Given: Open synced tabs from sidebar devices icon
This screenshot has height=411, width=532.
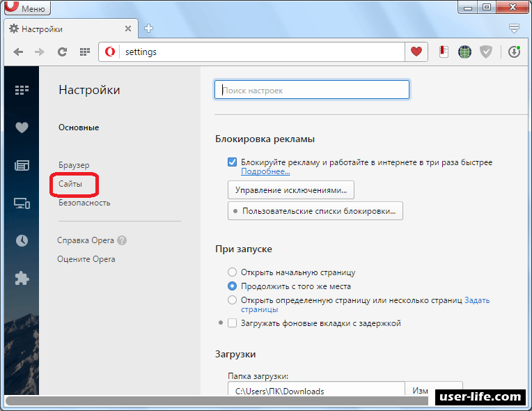Looking at the screenshot, I should (22, 203).
